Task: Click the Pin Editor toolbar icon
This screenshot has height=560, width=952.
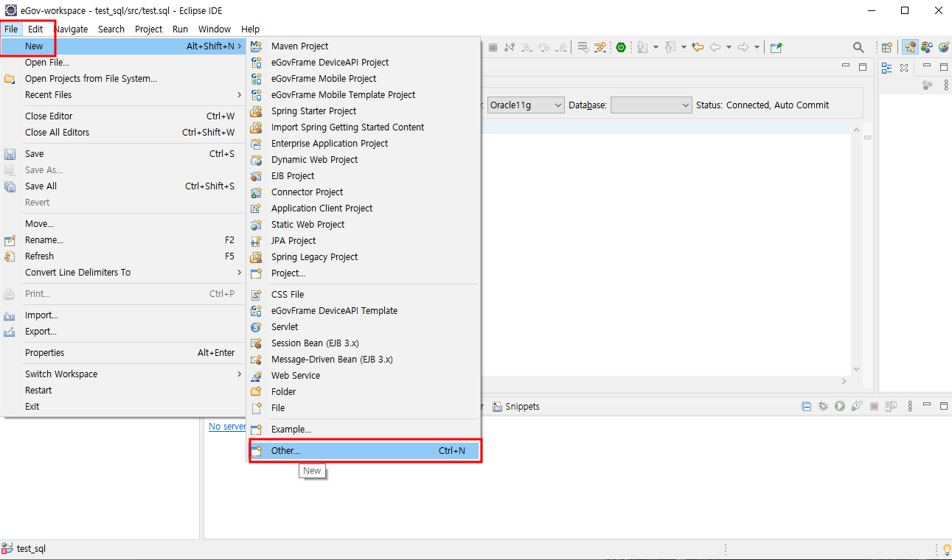Action: pyautogui.click(x=776, y=47)
